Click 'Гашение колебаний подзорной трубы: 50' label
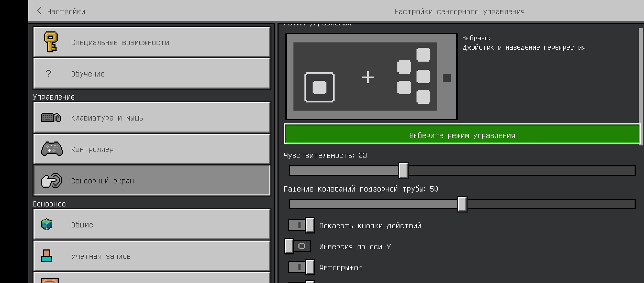The image size is (644, 283). (361, 189)
